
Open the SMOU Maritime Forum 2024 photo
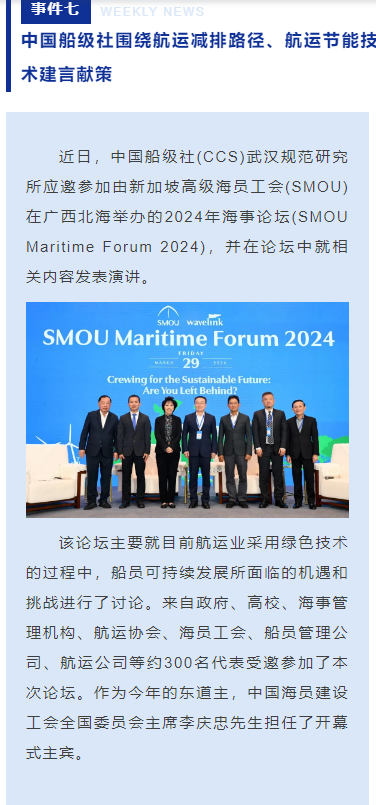pos(187,410)
